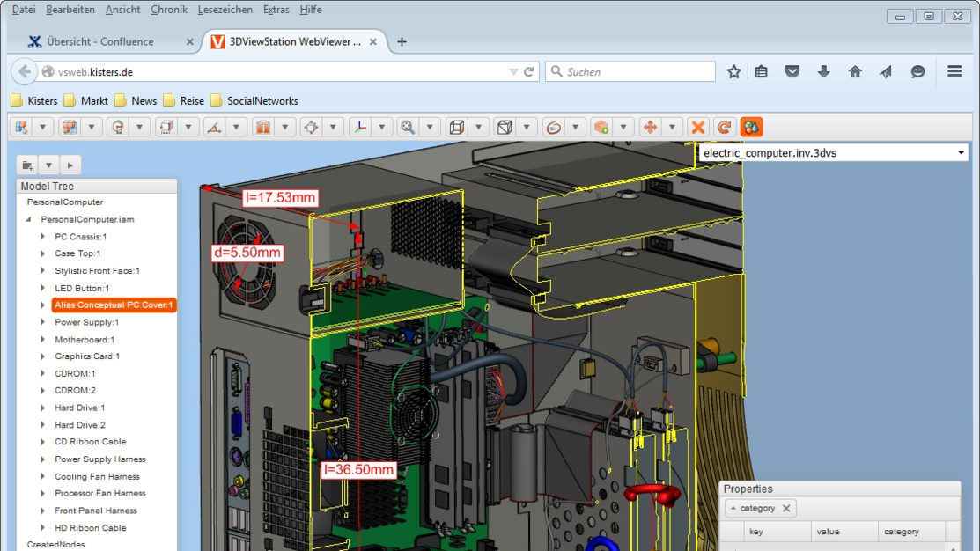
Task: Open dropdown beside the zoom magnifier tool
Action: click(x=430, y=128)
